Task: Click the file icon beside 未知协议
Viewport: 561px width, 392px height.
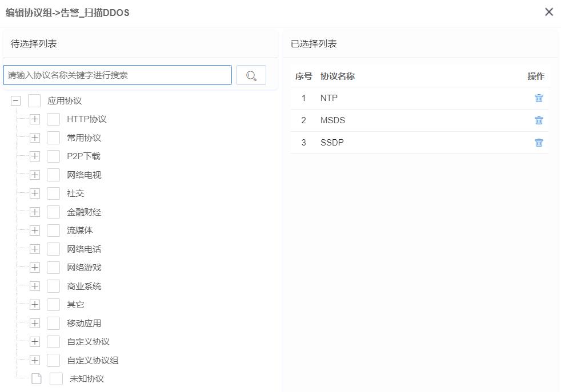Action: point(37,379)
